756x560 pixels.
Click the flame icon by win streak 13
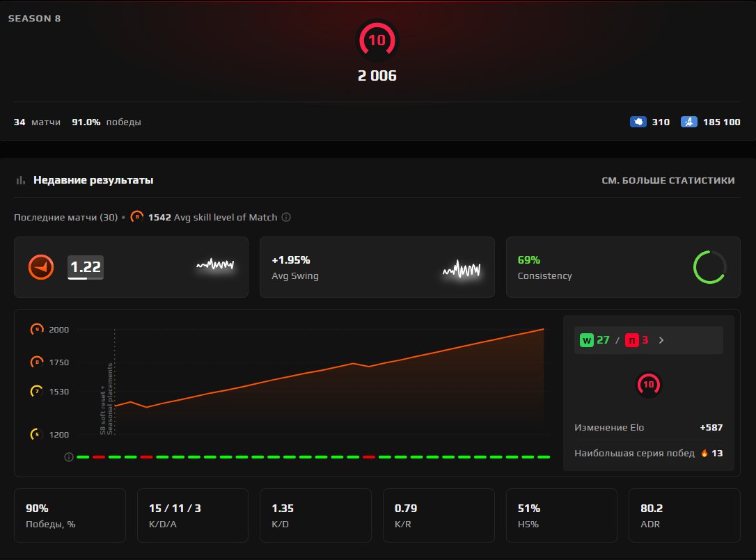click(704, 453)
